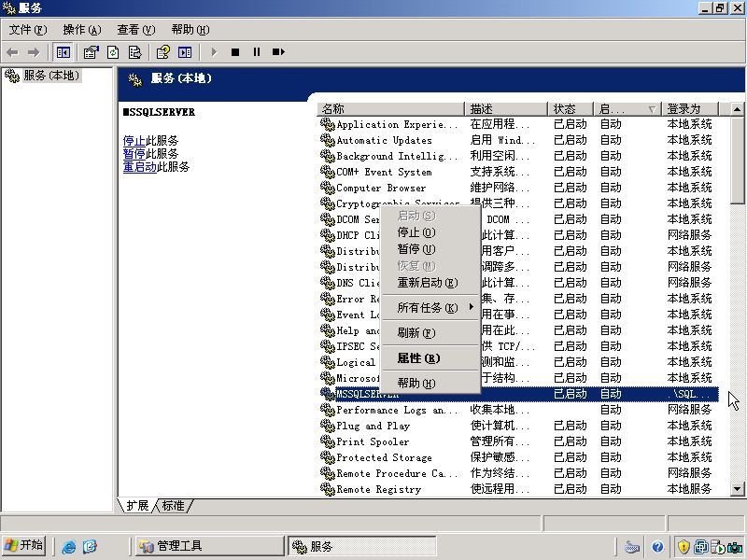Click the second quick launch icon
The height and width of the screenshot is (560, 747).
90,546
